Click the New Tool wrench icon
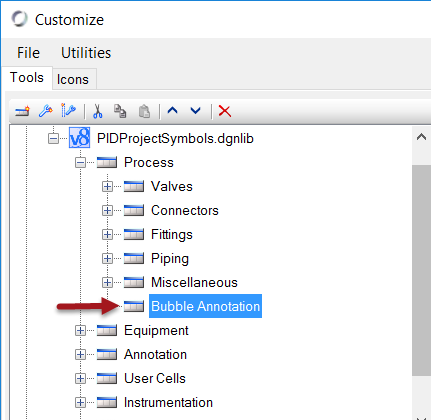This screenshot has width=431, height=420. [x=46, y=111]
